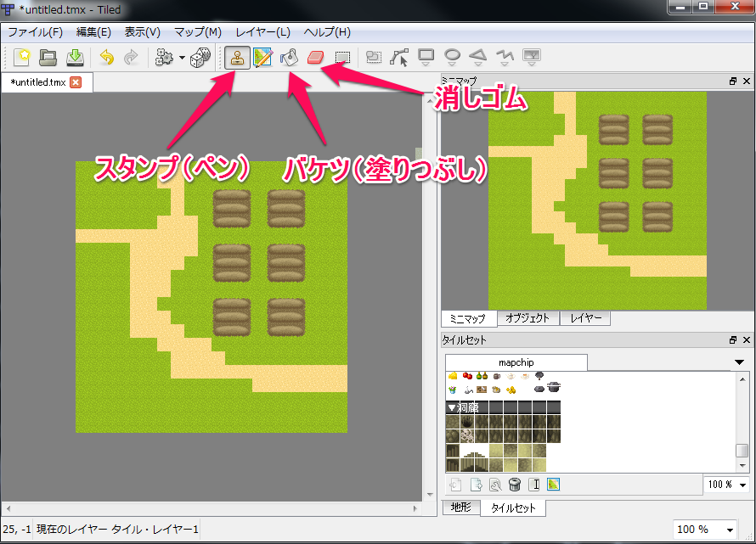Collapse the 洞窟 tile group
The width and height of the screenshot is (756, 544).
453,407
